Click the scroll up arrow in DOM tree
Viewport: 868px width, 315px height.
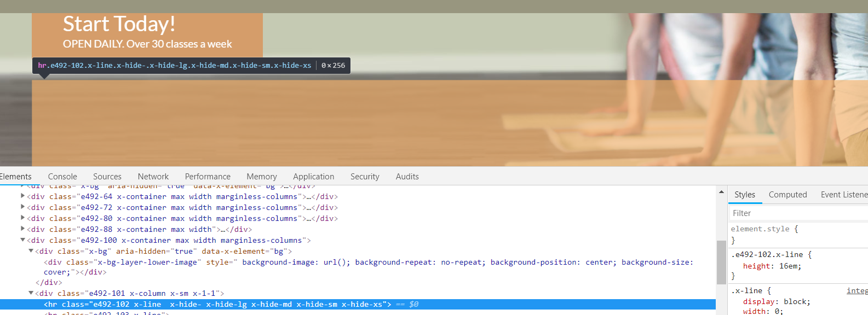[x=721, y=192]
